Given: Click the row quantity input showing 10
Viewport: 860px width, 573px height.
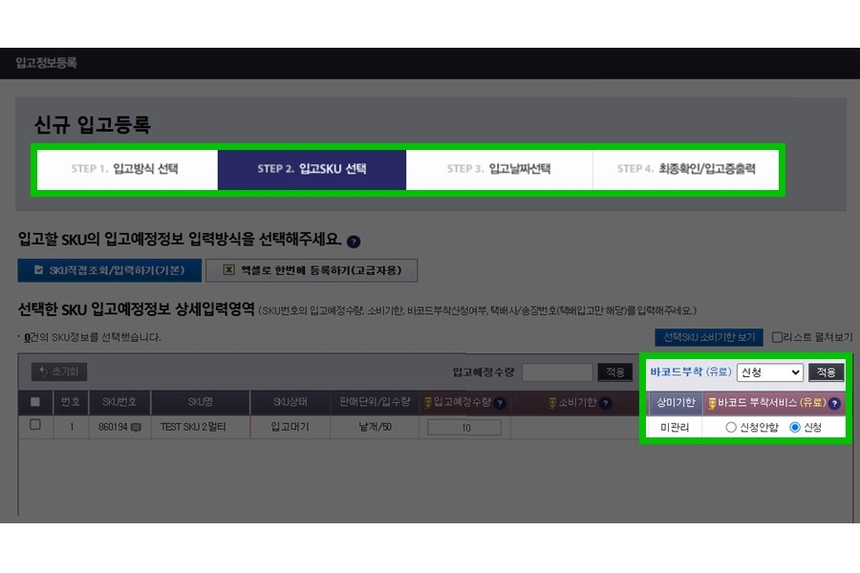Looking at the screenshot, I should 465,427.
